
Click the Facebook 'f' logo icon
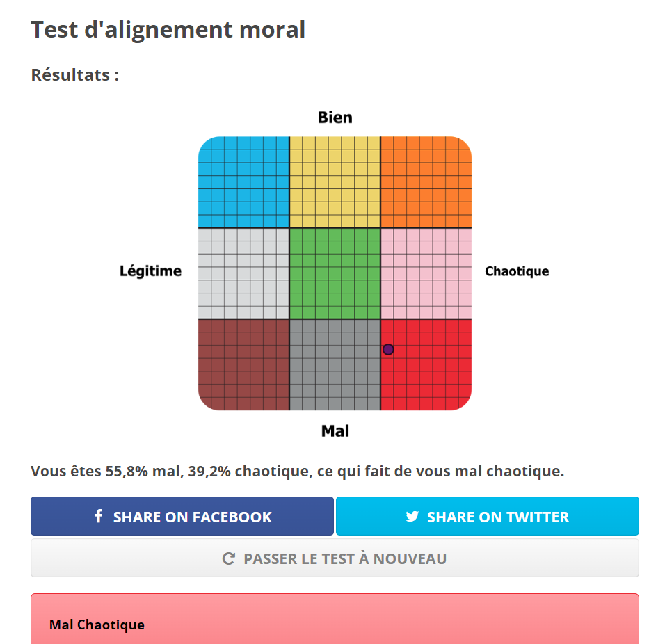pyautogui.click(x=99, y=516)
